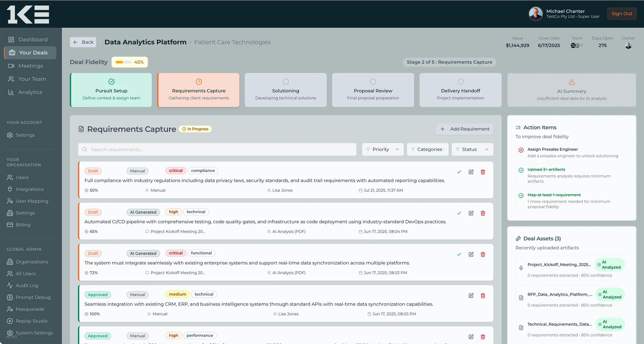644x344 pixels.
Task: Focus the Search requirements field
Action: click(x=217, y=149)
